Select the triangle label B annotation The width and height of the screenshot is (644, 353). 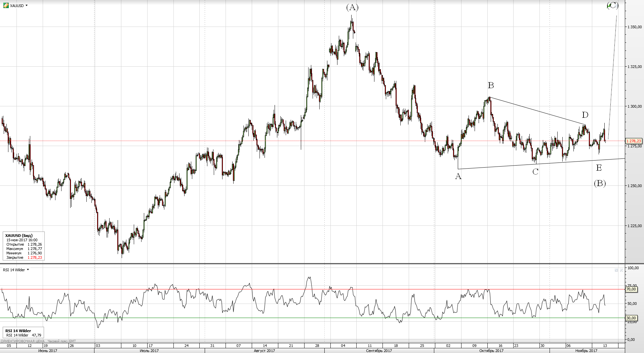point(491,85)
